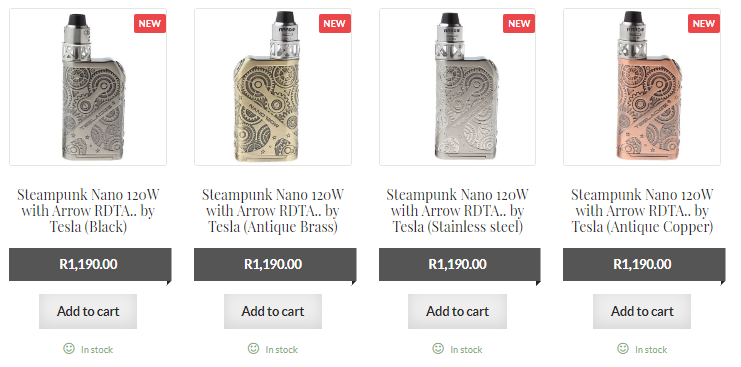
Task: Open Steampunk Nano 120W (Black) product title
Action: point(88,211)
